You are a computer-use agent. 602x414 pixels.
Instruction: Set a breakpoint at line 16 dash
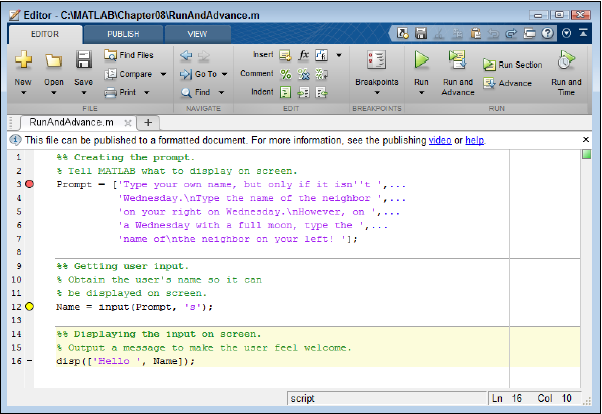(30, 361)
